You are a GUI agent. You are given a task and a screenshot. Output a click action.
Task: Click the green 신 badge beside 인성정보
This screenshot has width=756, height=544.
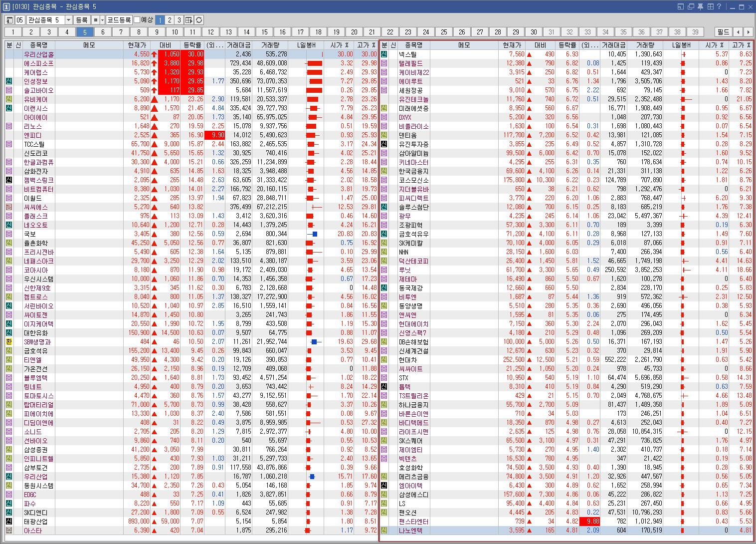click(9, 81)
